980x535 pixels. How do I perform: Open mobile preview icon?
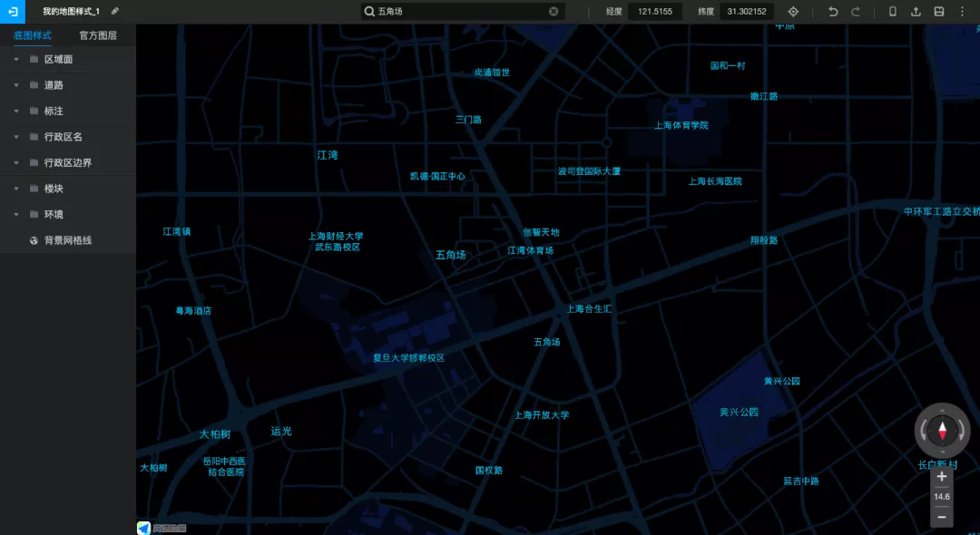pyautogui.click(x=893, y=11)
